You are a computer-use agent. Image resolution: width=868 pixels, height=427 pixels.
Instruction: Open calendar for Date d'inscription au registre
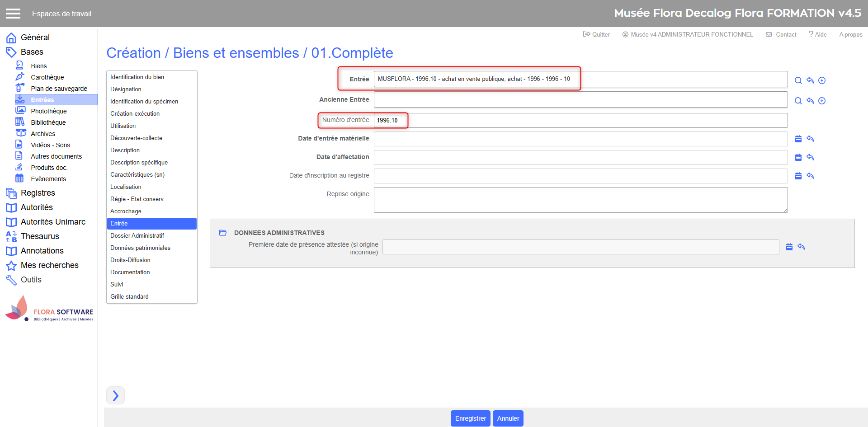click(798, 176)
